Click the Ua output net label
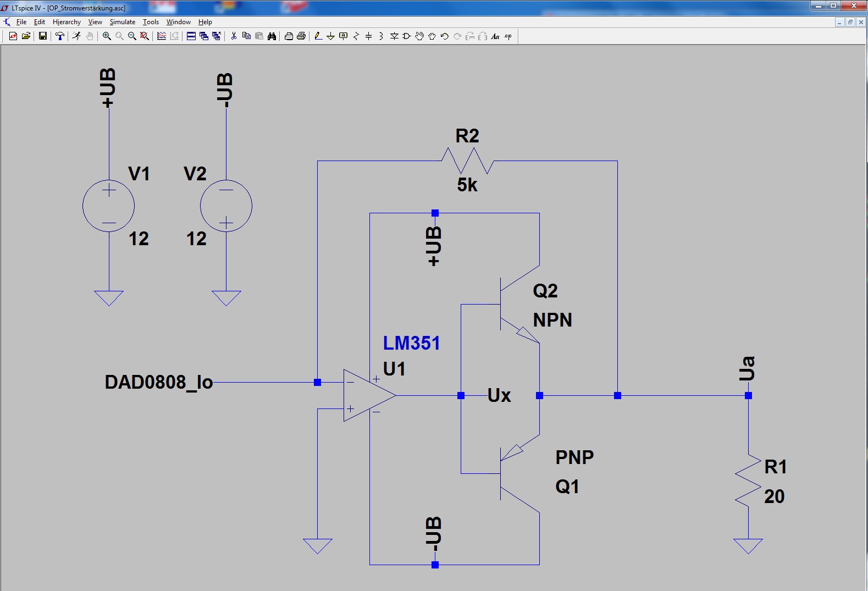 click(747, 368)
